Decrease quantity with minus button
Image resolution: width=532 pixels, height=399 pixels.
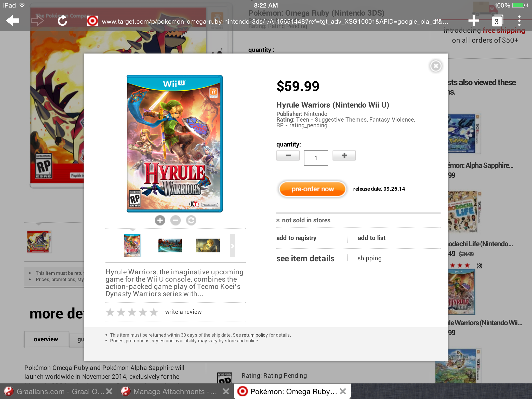click(288, 155)
